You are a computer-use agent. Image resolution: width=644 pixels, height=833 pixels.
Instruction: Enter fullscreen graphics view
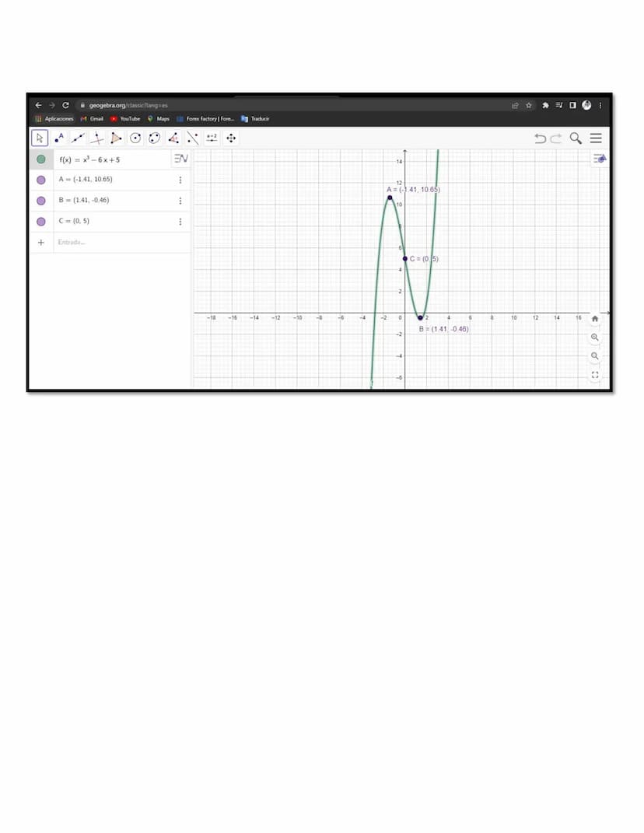pos(594,375)
